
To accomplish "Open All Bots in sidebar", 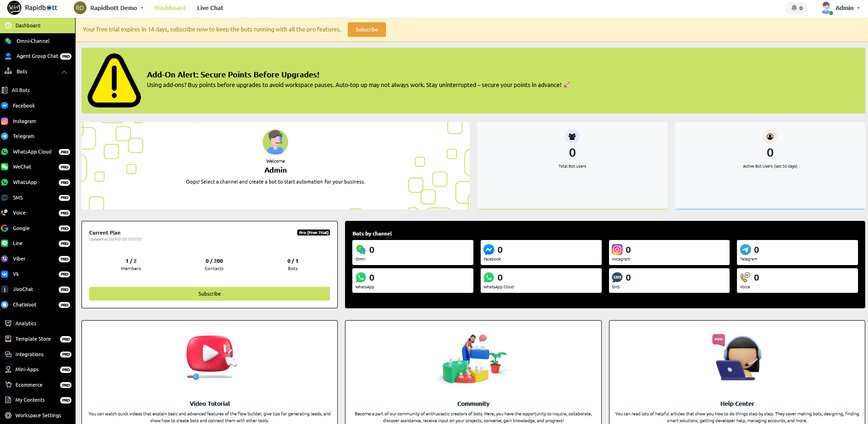I will point(21,90).
